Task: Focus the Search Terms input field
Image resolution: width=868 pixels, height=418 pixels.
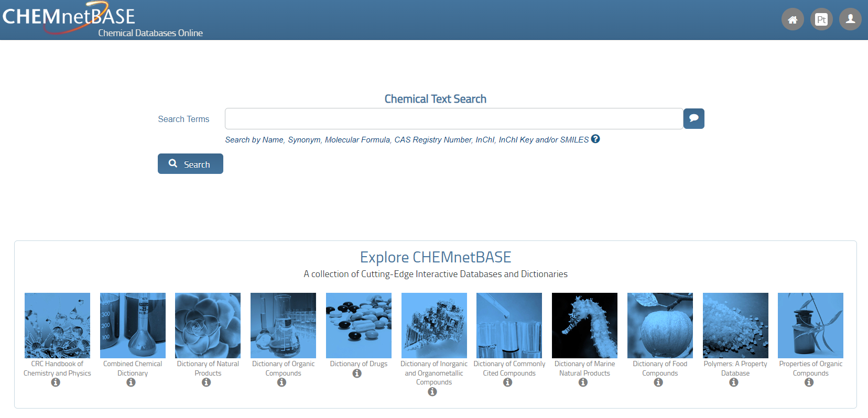Action: click(454, 118)
